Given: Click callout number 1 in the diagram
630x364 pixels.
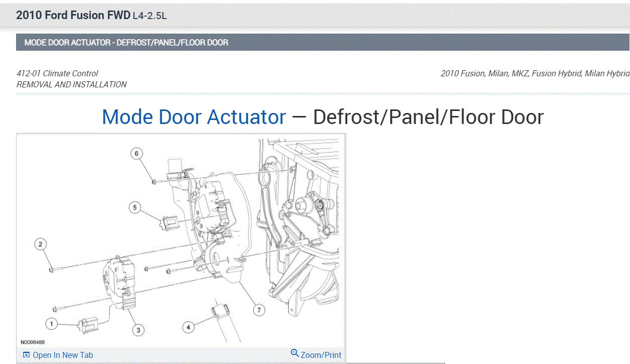Looking at the screenshot, I should point(51,324).
